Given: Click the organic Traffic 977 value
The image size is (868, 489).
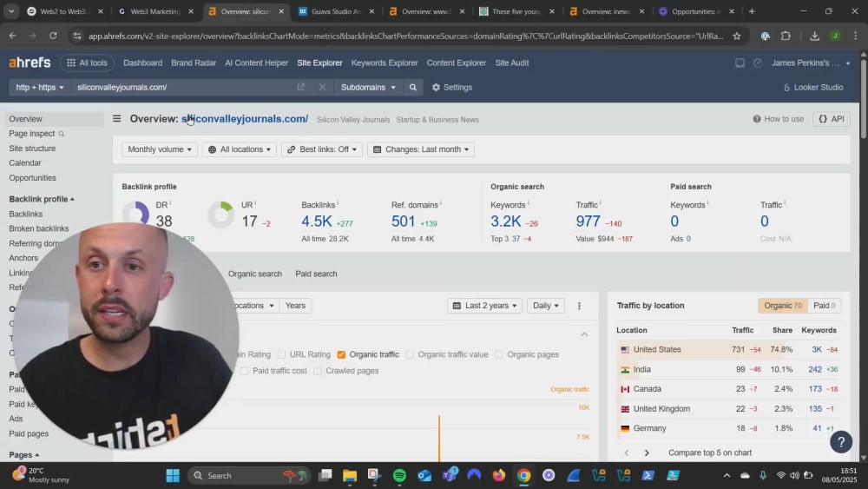Looking at the screenshot, I should [x=588, y=221].
